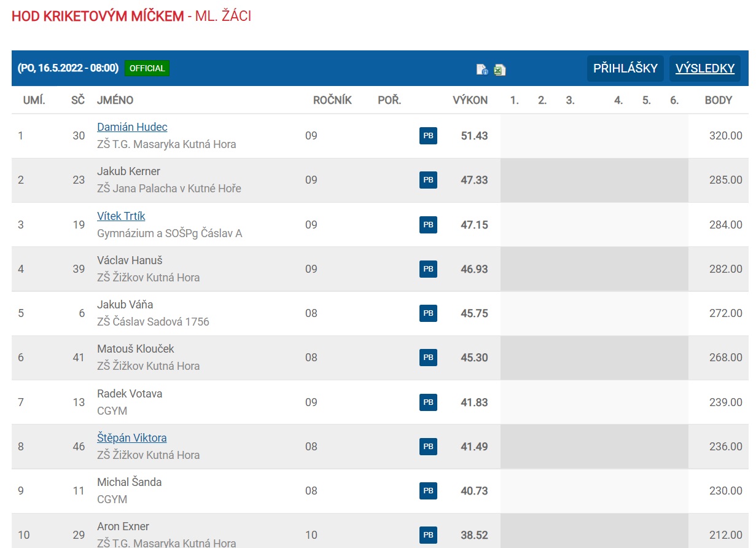
Task: Click school ZŠ Jana Palacha v Kutné Hoře
Action: click(x=169, y=189)
